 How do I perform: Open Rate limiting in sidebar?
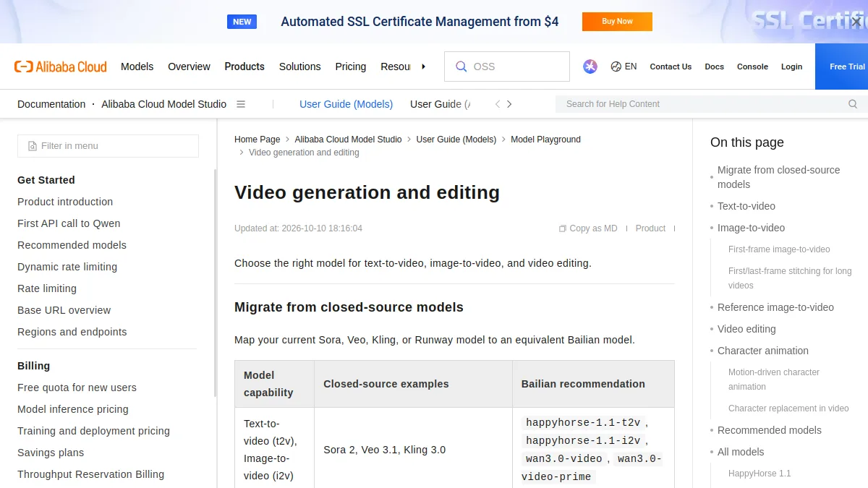coord(47,288)
